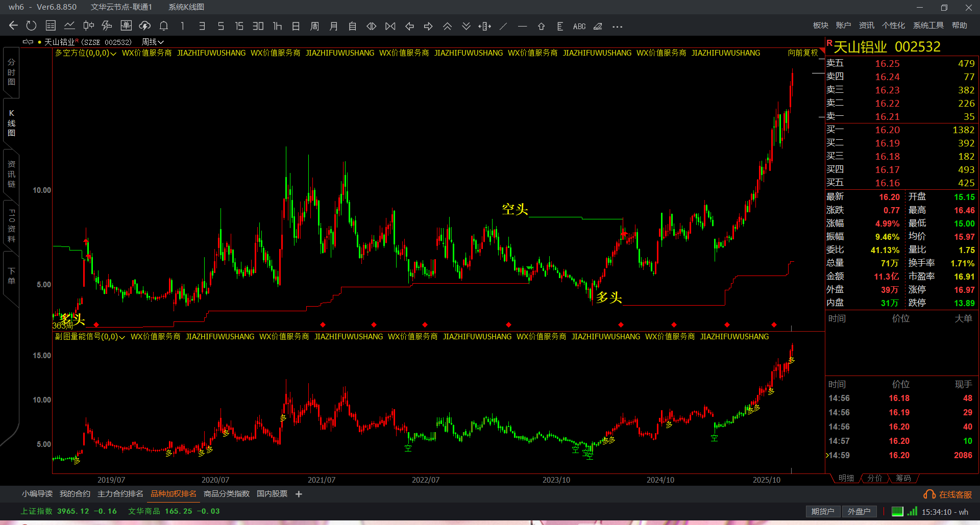Add a new tab with the plus button
Viewport: 980px width, 525px height.
click(x=299, y=494)
